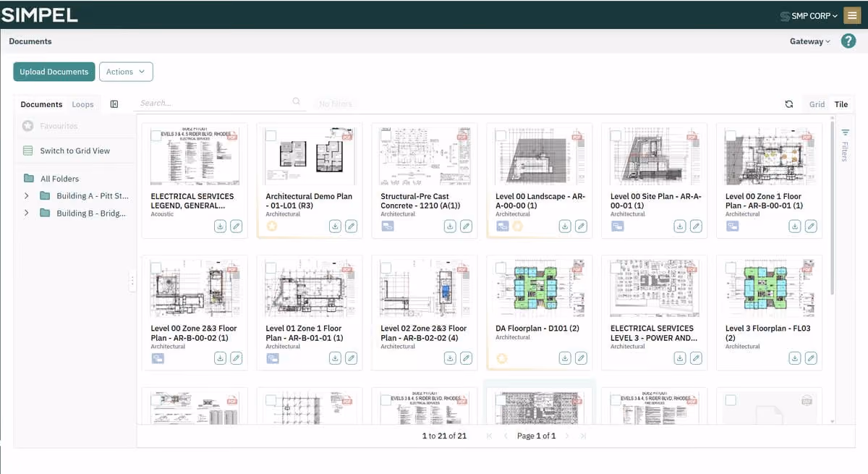This screenshot has width=868, height=474.
Task: Open the SMP CORP account dropdown
Action: [x=809, y=15]
